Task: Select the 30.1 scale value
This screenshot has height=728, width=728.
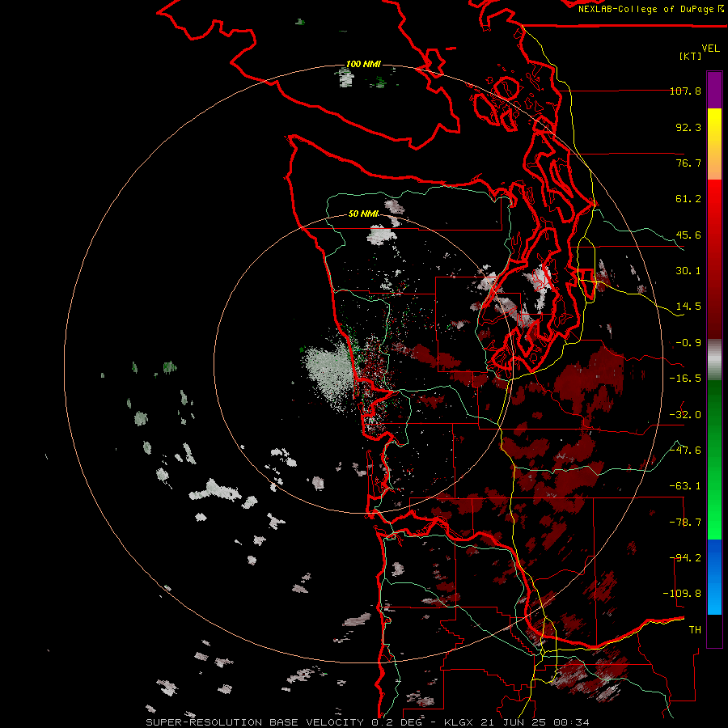Action: 688,271
